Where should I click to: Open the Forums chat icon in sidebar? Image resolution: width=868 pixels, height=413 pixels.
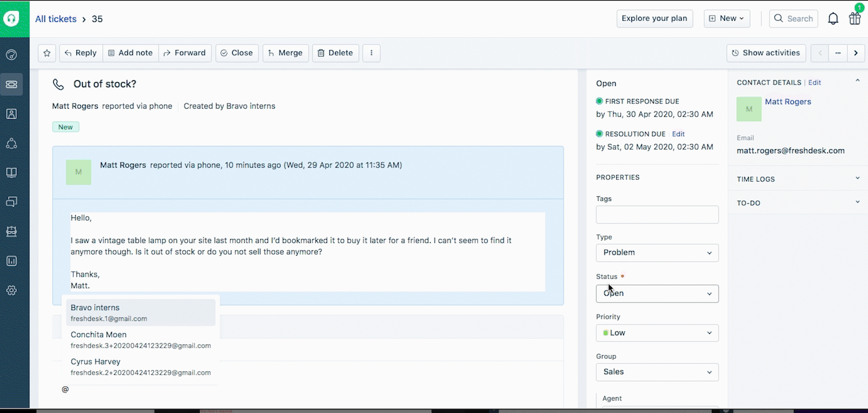tap(11, 202)
